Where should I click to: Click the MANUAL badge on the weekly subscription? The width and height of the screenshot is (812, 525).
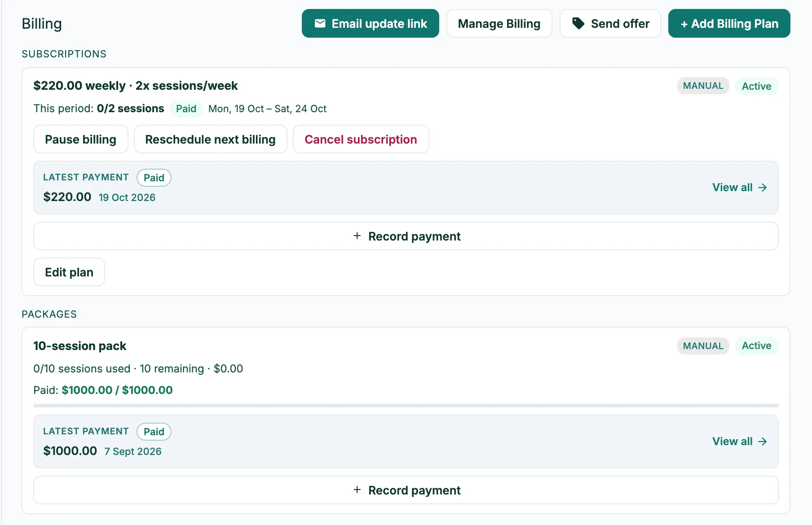point(703,86)
